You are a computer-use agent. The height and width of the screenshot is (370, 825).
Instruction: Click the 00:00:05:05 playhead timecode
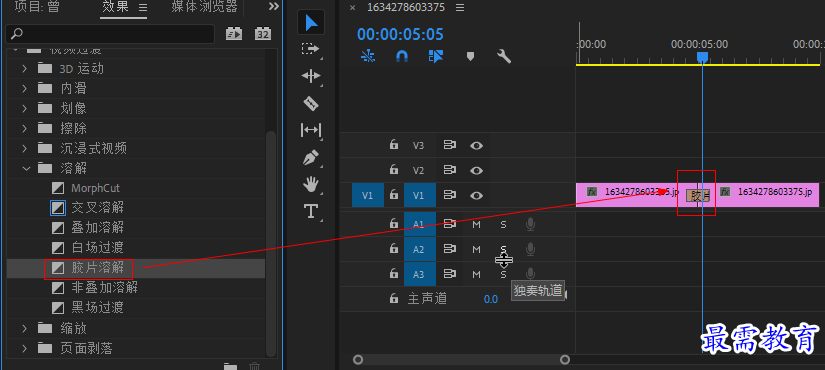400,35
